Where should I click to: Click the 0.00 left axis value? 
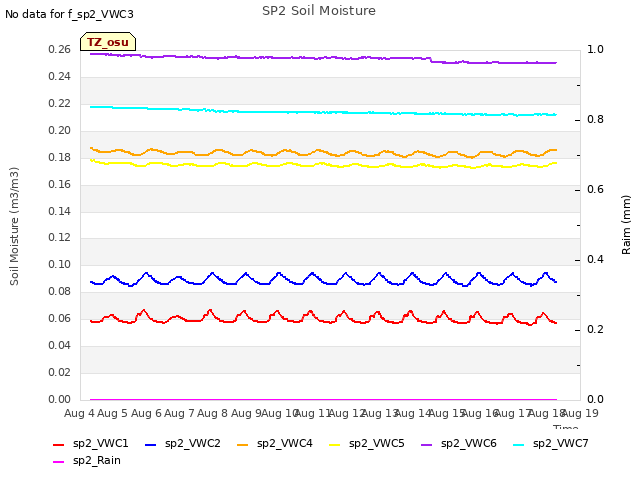[x=60, y=399]
